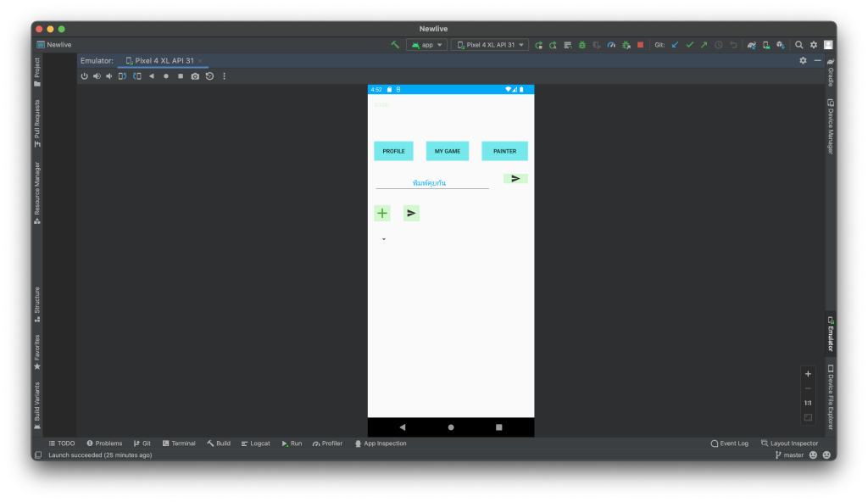Click the red Stop app icon
This screenshot has width=868, height=502.
640,45
